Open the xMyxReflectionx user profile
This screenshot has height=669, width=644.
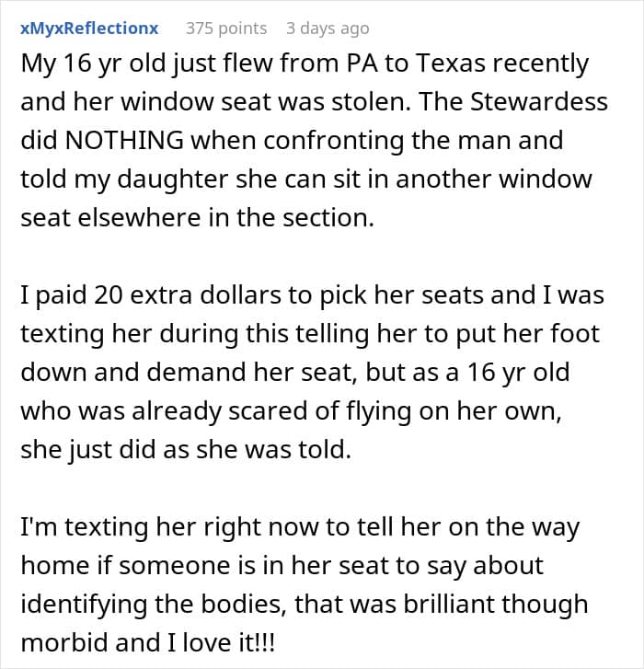coord(89,29)
